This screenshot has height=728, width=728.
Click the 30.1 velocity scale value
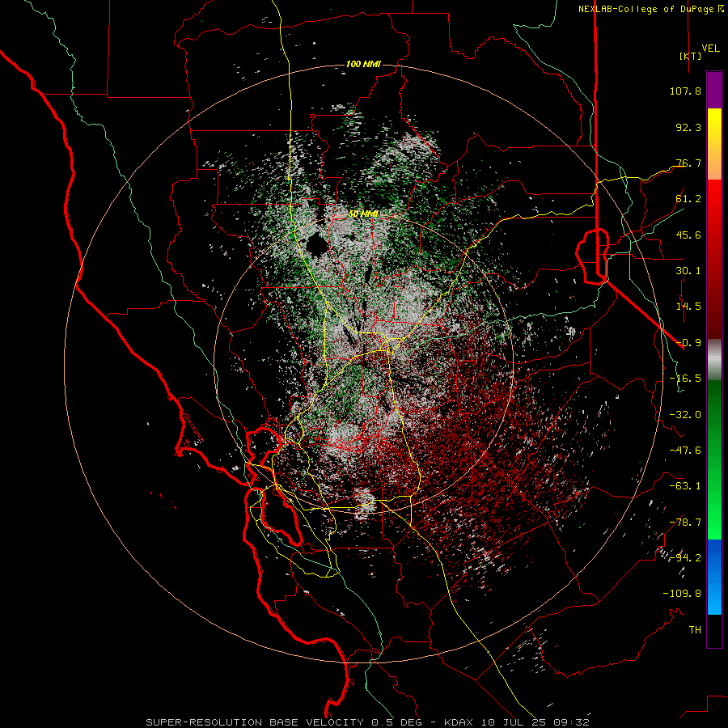688,271
